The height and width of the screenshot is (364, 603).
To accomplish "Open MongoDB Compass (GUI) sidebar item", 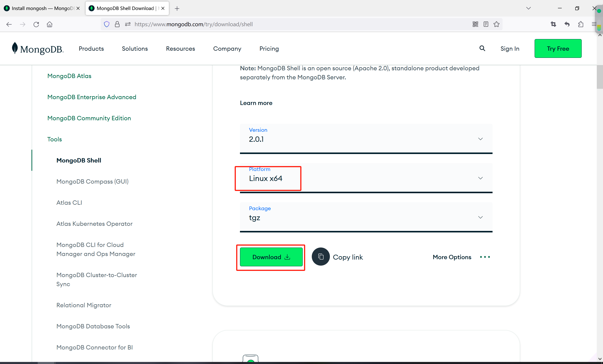I will point(93,182).
